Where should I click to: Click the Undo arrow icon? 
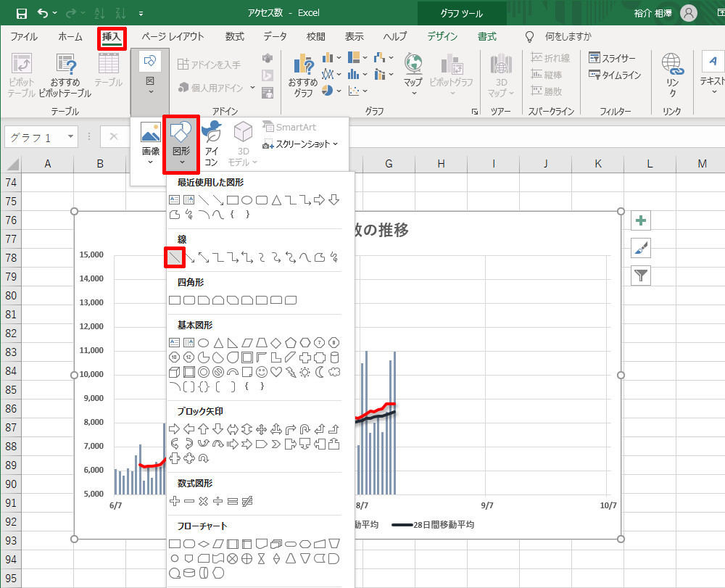43,13
